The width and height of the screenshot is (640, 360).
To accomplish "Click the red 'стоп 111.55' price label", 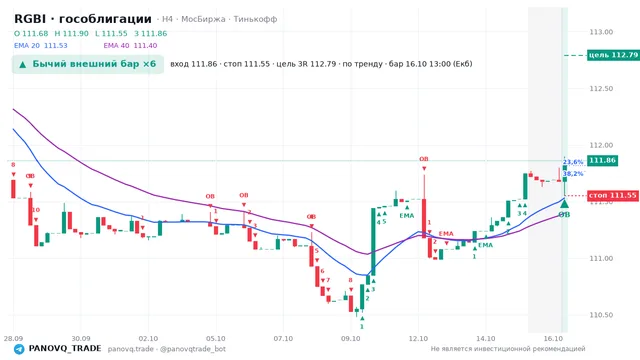I will [x=613, y=196].
